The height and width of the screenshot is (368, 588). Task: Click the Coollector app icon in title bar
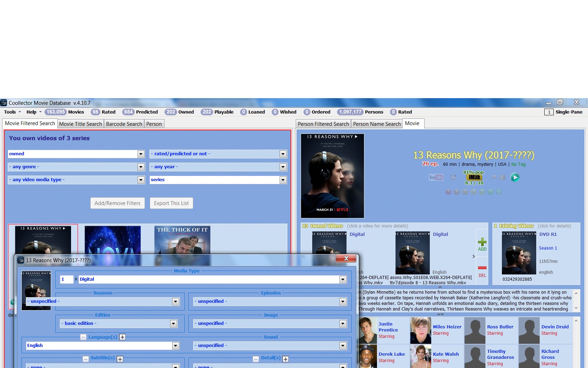(x=3, y=103)
